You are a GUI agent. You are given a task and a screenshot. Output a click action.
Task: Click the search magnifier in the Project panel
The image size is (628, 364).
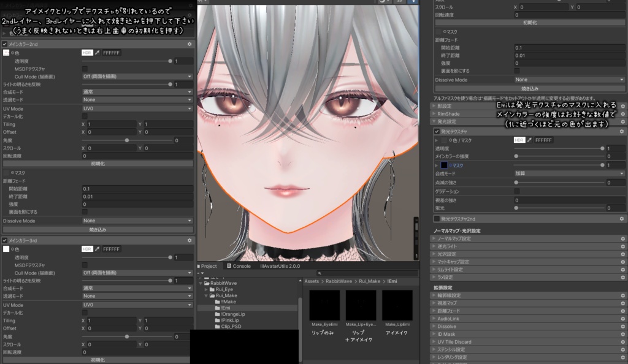point(320,273)
